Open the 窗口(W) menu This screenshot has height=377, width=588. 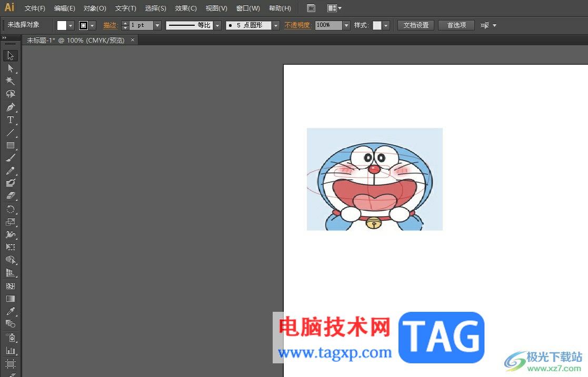(x=248, y=8)
